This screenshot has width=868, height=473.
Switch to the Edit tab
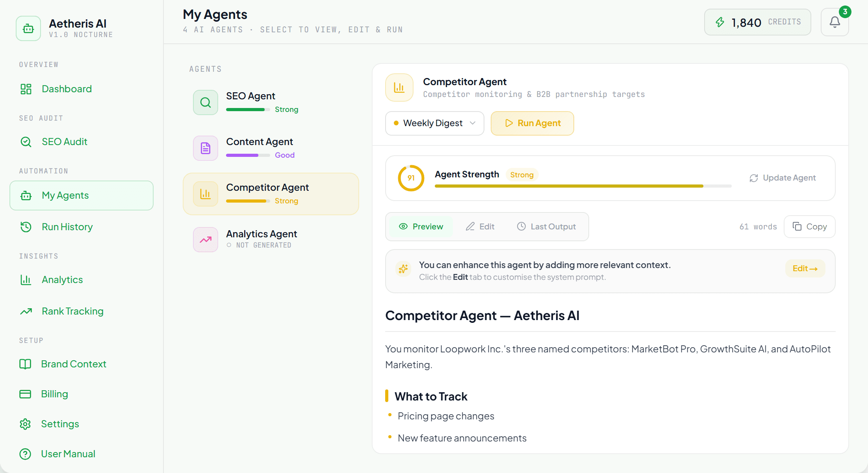coord(480,227)
